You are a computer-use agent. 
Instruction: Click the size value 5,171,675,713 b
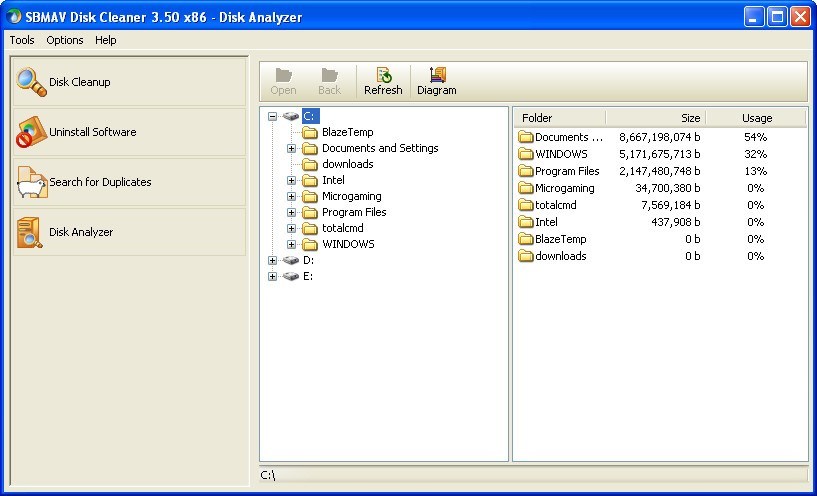point(660,154)
